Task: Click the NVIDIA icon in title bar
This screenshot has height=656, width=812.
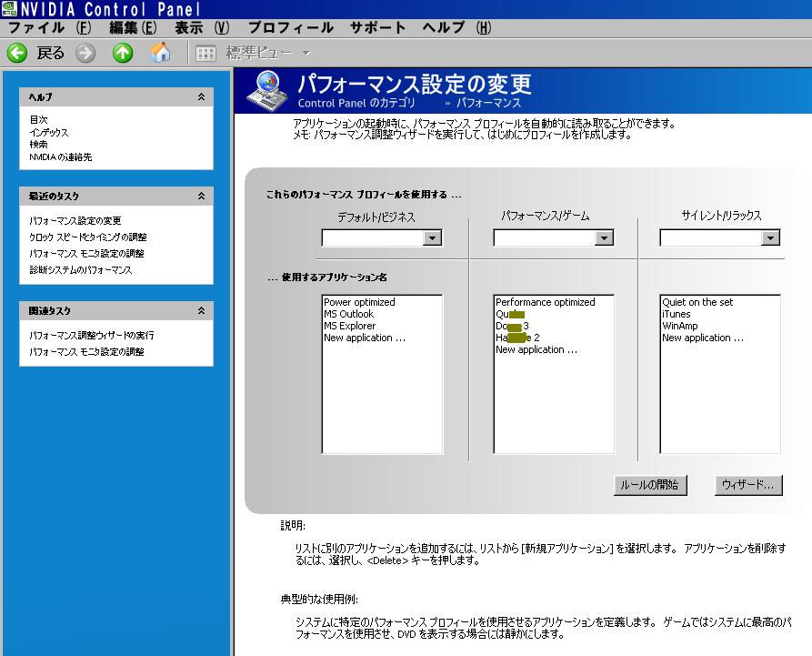Action: (9, 9)
